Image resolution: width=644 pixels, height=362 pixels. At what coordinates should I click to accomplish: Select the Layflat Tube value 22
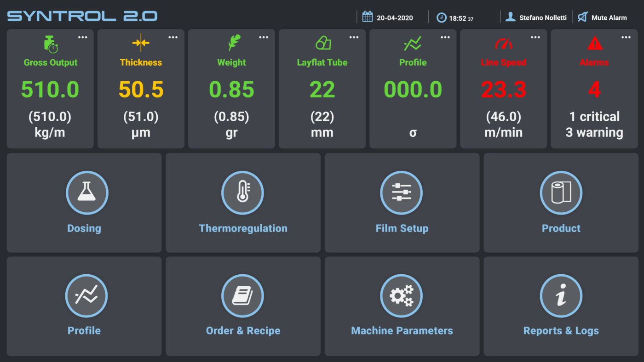[x=322, y=90]
